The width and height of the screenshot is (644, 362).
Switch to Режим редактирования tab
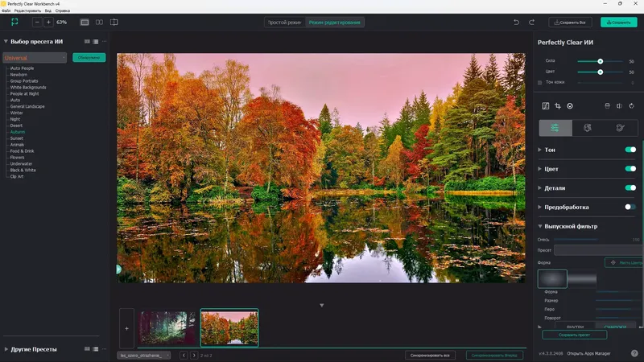coord(334,23)
